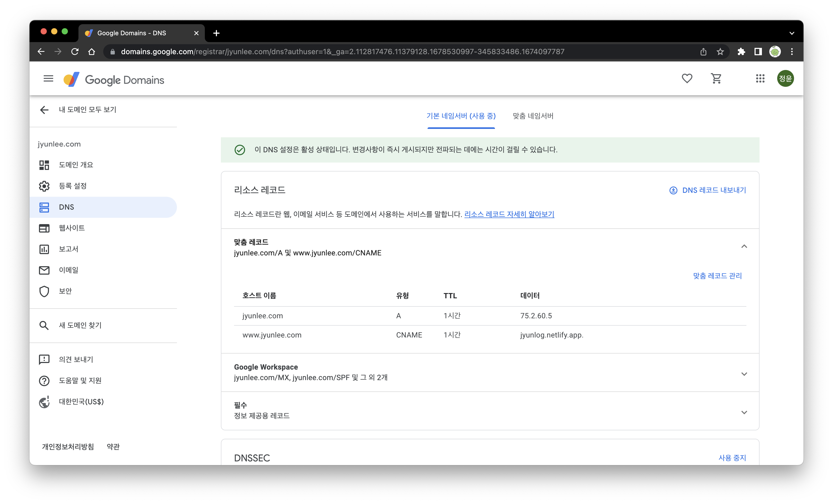The height and width of the screenshot is (504, 833).
Task: Open the shopping cart
Action: point(716,79)
